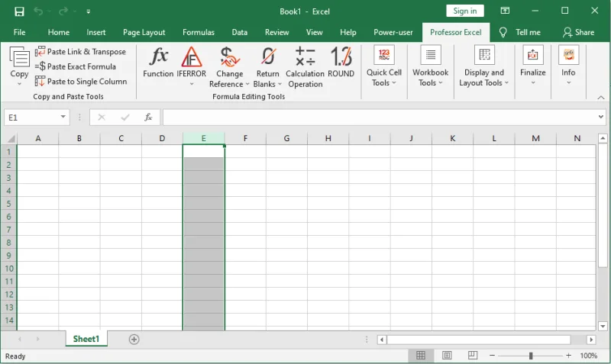Screen dimensions: 611x364
Task: Open Quick Cell Tools menu
Action: point(384,66)
